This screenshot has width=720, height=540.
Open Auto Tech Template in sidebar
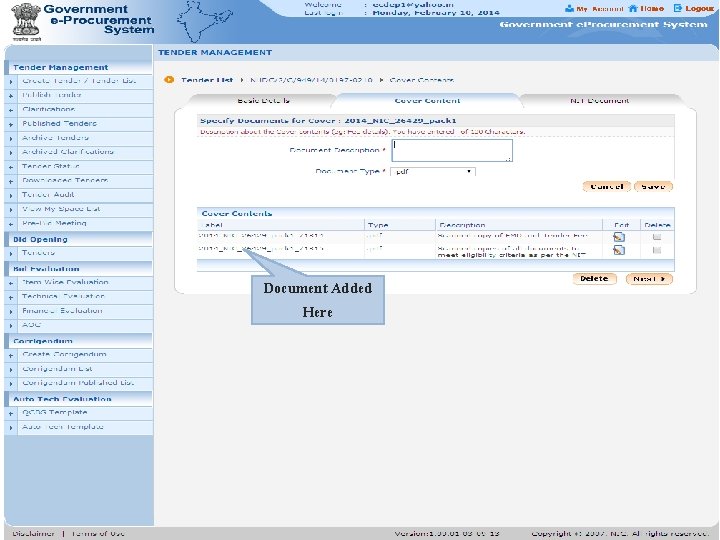pos(63,427)
